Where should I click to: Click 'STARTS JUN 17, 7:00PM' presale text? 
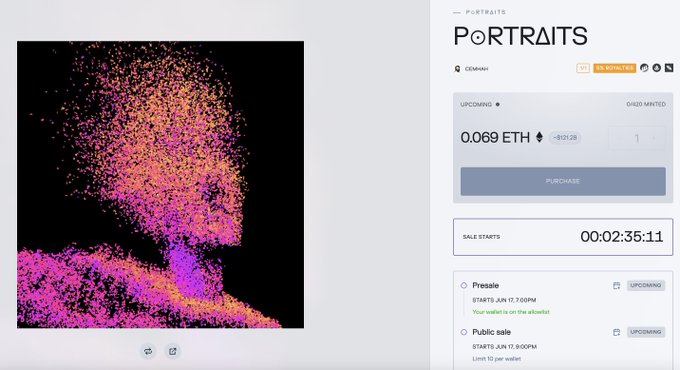(x=504, y=300)
